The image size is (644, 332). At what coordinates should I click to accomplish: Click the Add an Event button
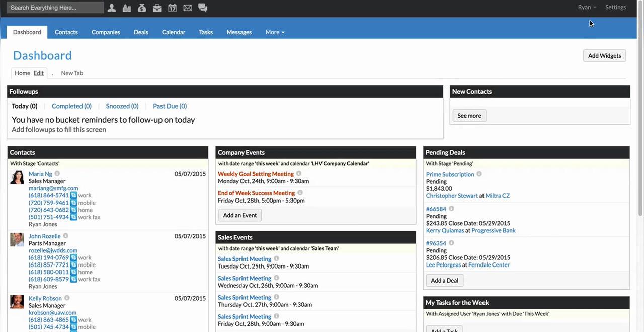pos(240,215)
